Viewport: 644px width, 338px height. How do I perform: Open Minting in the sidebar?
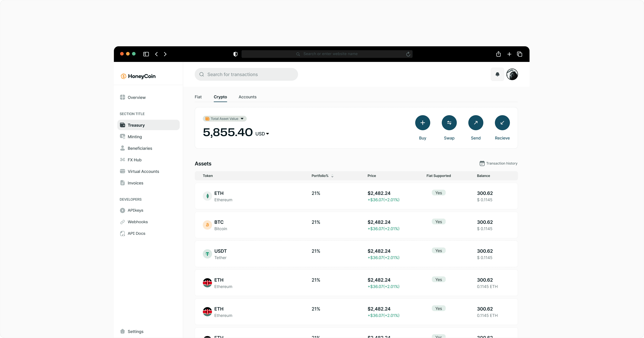point(135,137)
